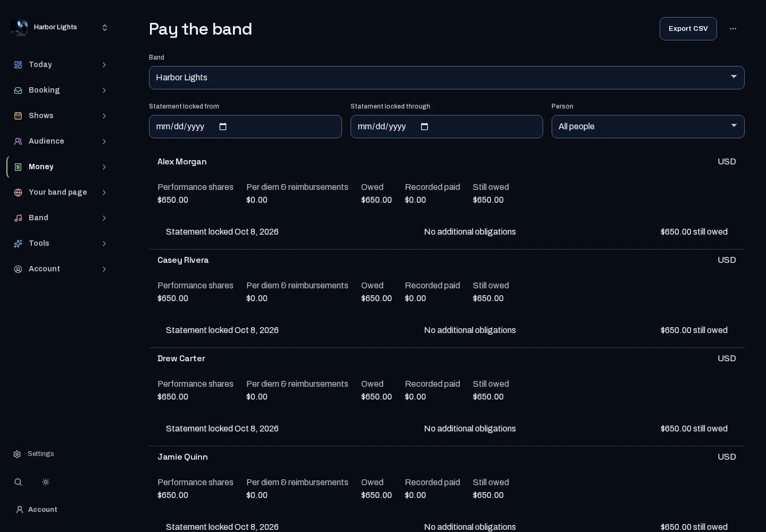Expand the Today section chevron
The image size is (766, 532).
[x=104, y=65]
